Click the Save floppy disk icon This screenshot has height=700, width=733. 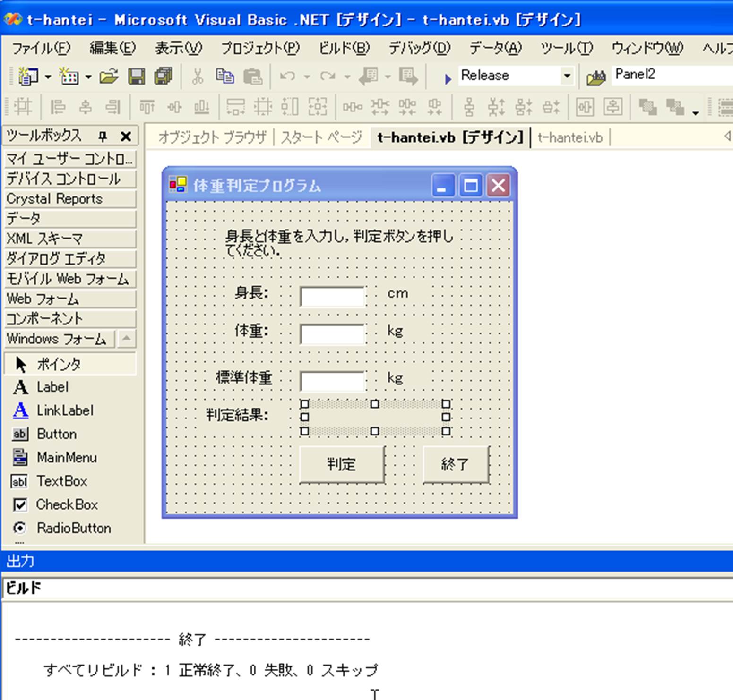coord(137,77)
